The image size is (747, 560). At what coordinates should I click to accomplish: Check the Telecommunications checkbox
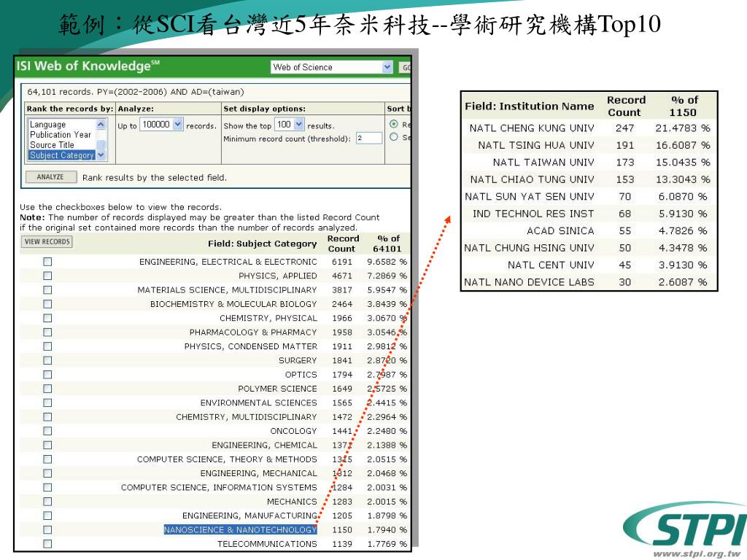47,544
